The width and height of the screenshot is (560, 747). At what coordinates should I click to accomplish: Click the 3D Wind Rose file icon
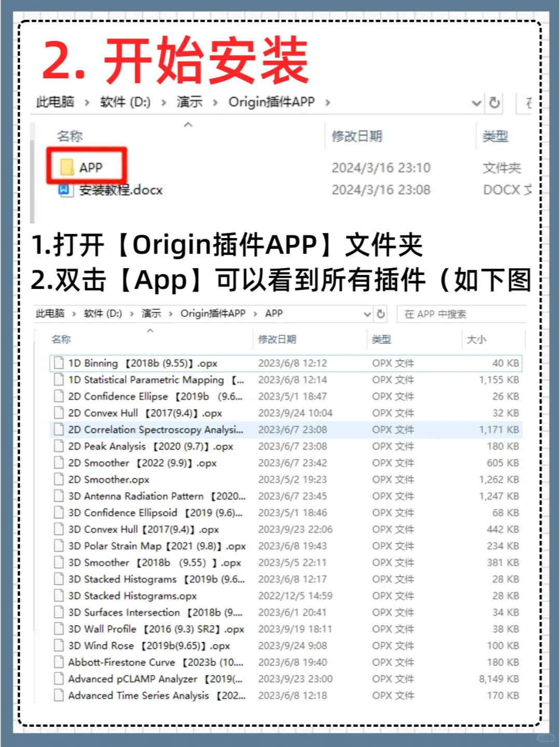(58, 645)
